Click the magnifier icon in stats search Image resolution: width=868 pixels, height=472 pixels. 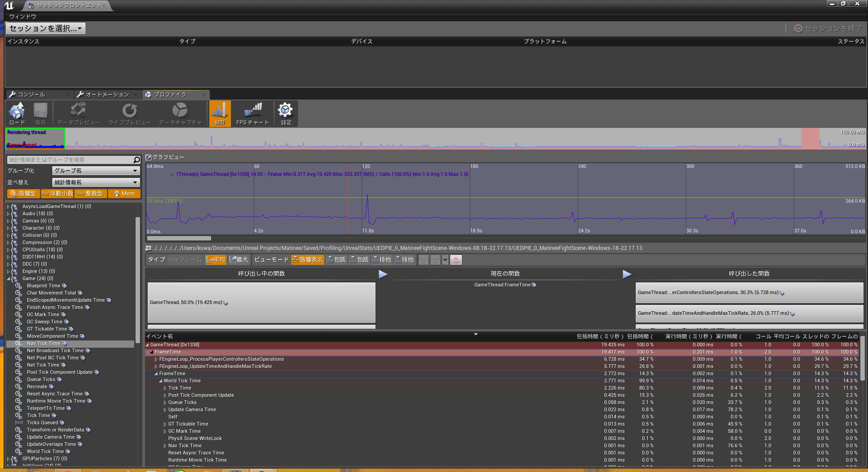[136, 160]
